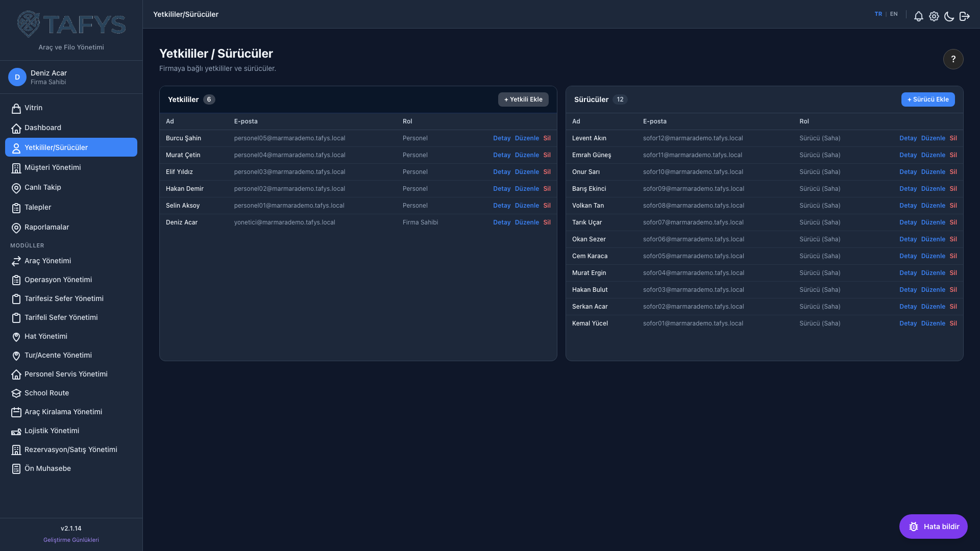Click Araç Yönetimi arrows icon
Screen dimensions: 980x551
coord(16,261)
